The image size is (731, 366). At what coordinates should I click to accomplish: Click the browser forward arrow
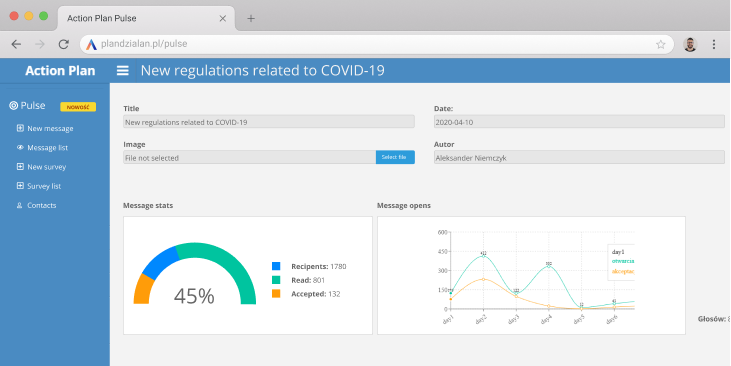tap(40, 44)
